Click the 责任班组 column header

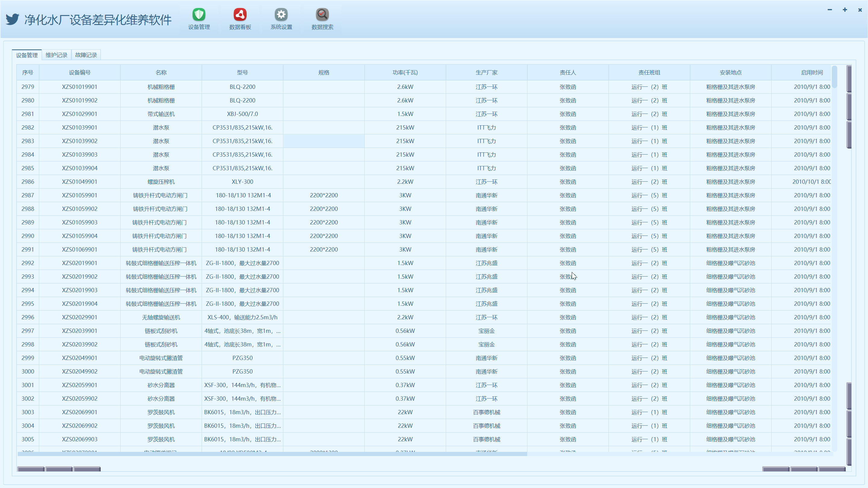pos(649,72)
